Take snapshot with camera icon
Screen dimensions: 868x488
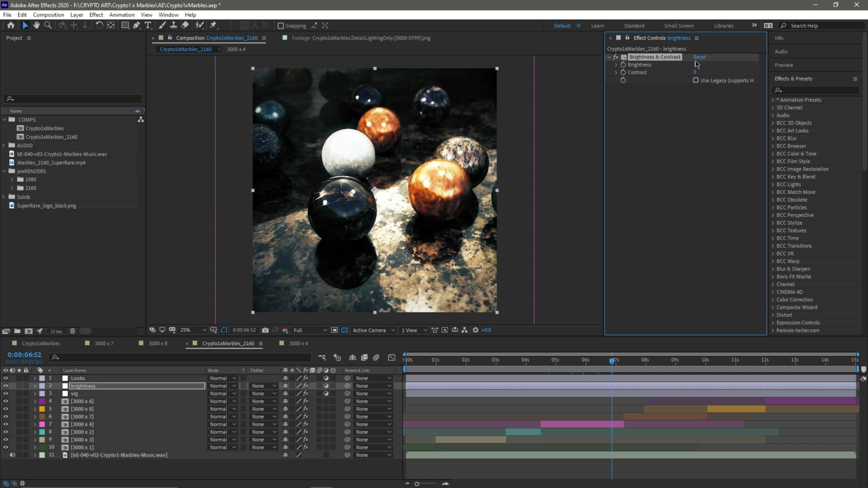coord(265,330)
